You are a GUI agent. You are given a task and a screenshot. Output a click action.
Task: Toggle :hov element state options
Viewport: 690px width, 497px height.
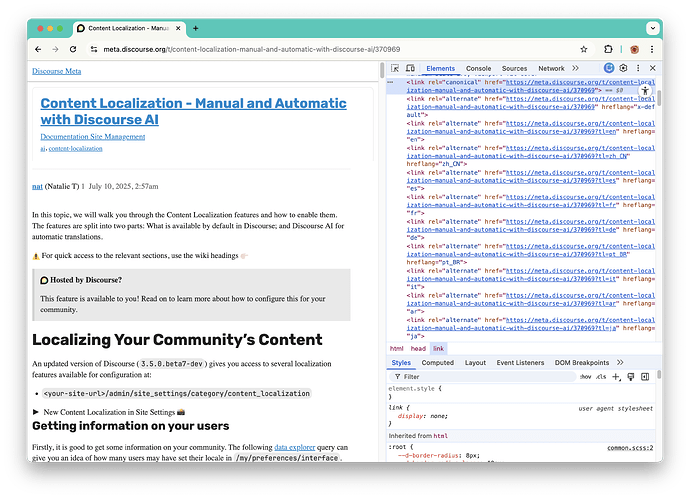pos(585,377)
